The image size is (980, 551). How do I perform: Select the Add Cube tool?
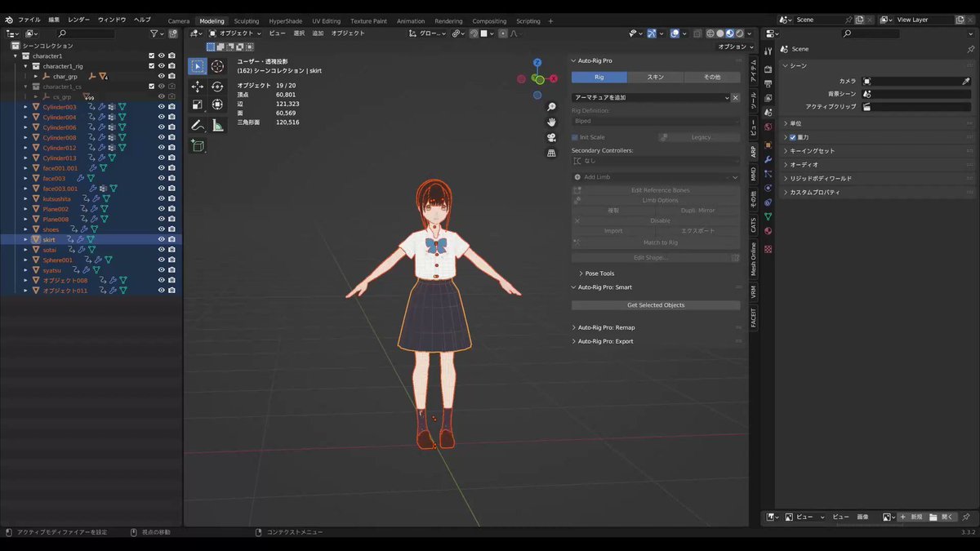click(197, 145)
